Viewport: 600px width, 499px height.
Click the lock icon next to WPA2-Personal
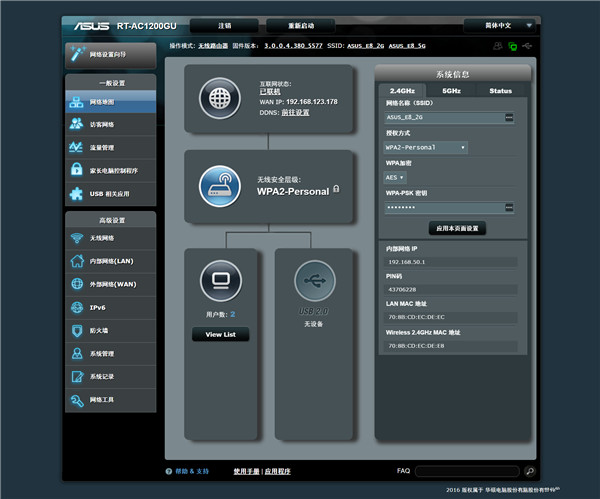click(x=336, y=189)
